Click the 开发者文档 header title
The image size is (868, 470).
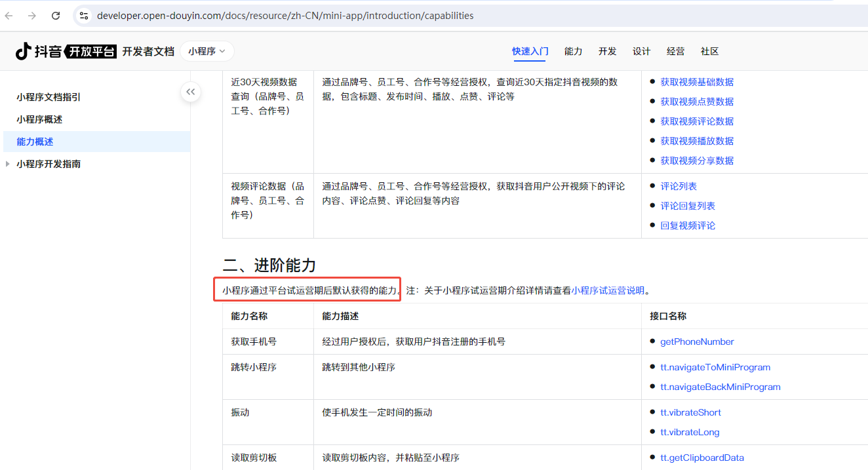(x=148, y=52)
